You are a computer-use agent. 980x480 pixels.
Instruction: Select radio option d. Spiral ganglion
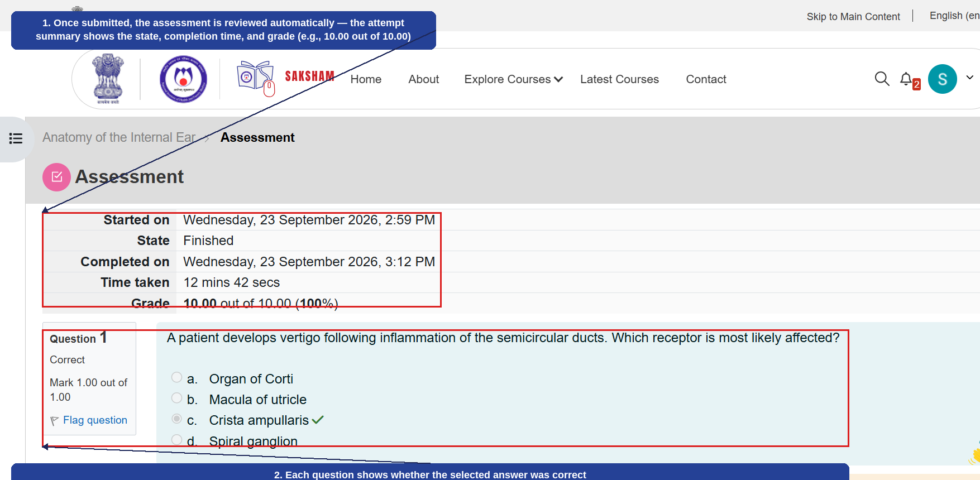[x=176, y=440]
